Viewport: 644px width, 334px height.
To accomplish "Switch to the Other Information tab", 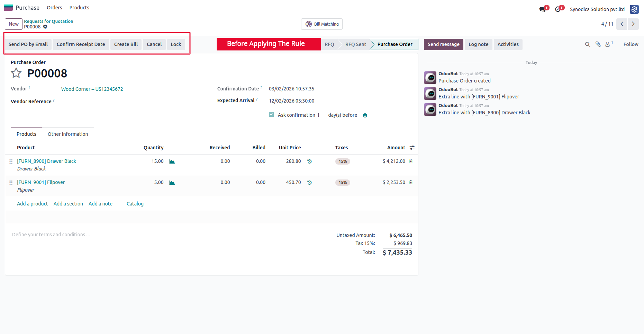I will [68, 134].
